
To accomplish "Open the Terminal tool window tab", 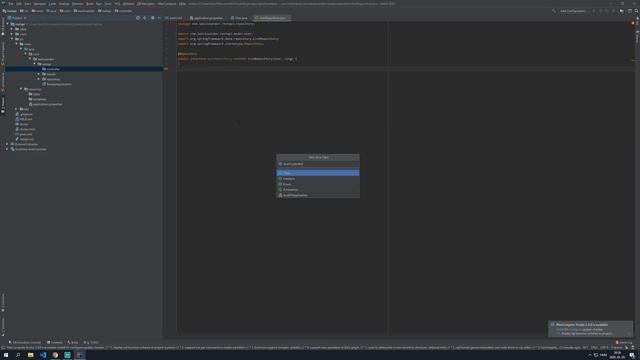I will tap(55, 342).
